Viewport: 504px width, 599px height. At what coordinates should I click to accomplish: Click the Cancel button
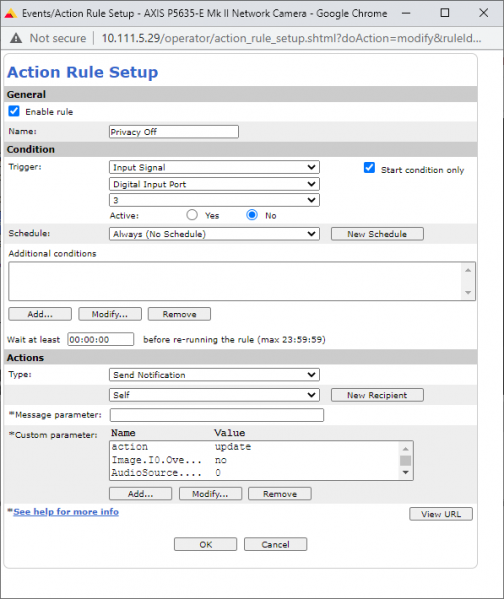pos(275,544)
